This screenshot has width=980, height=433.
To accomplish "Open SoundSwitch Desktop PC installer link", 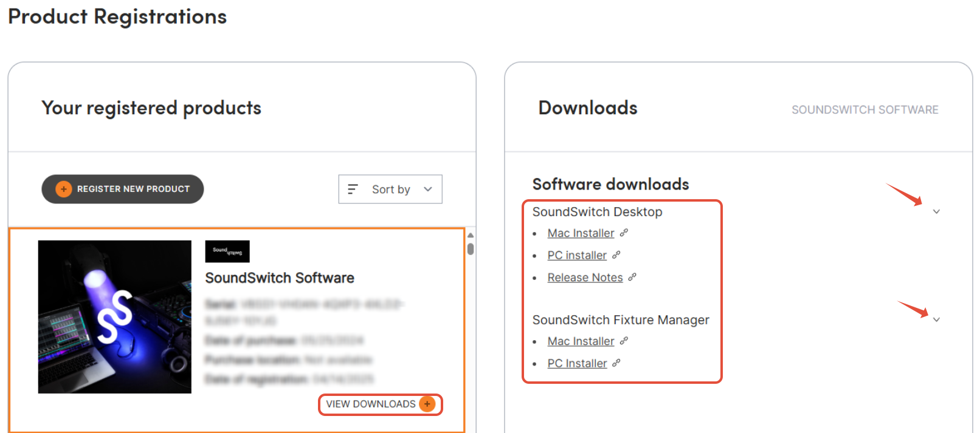I will pyautogui.click(x=577, y=256).
